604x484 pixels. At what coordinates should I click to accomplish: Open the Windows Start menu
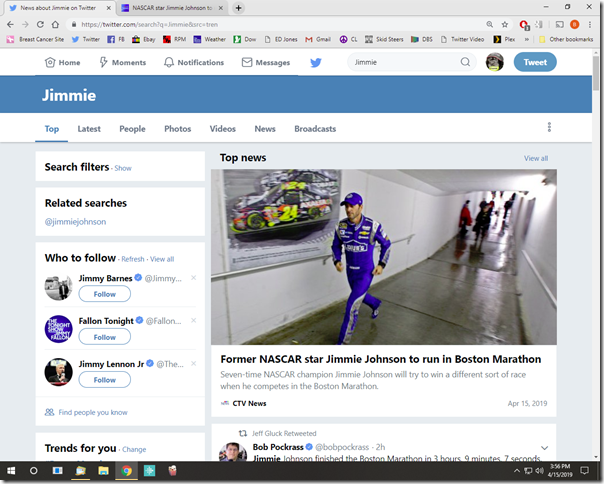coord(11,471)
